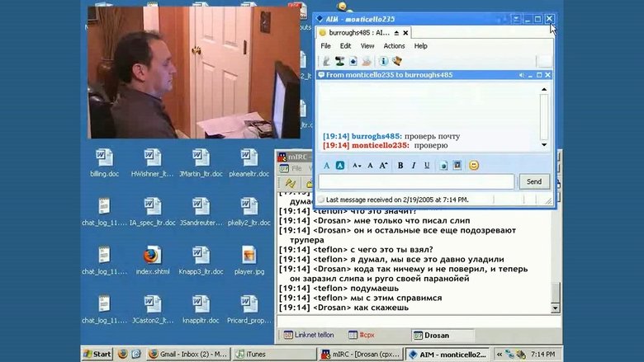Click the smiley emoticon icon in AIM

tap(474, 165)
